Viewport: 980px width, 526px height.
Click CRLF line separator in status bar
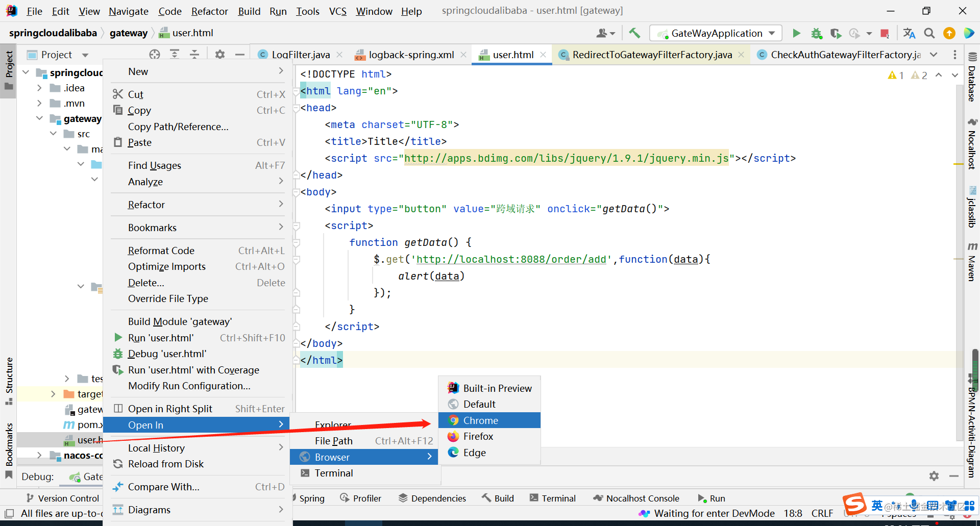tap(822, 513)
